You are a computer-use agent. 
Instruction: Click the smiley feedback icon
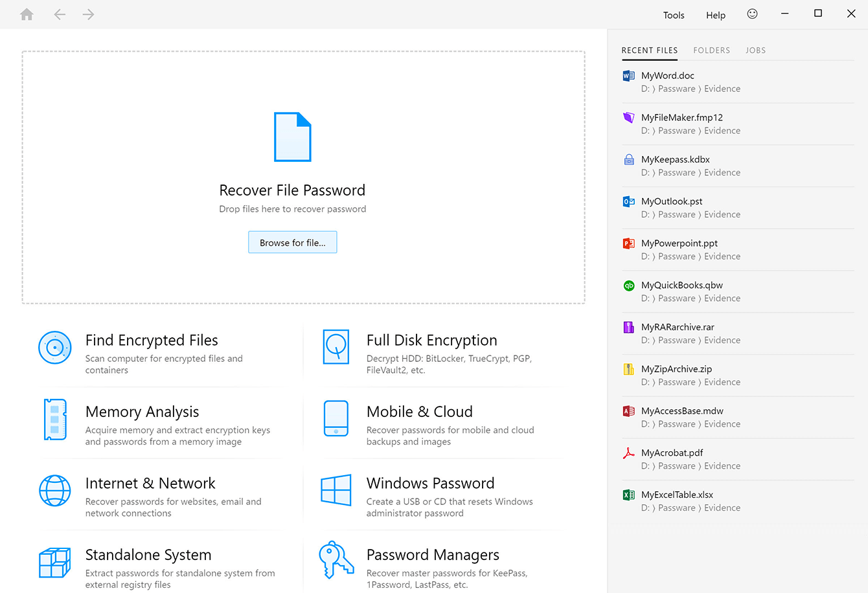pos(752,14)
